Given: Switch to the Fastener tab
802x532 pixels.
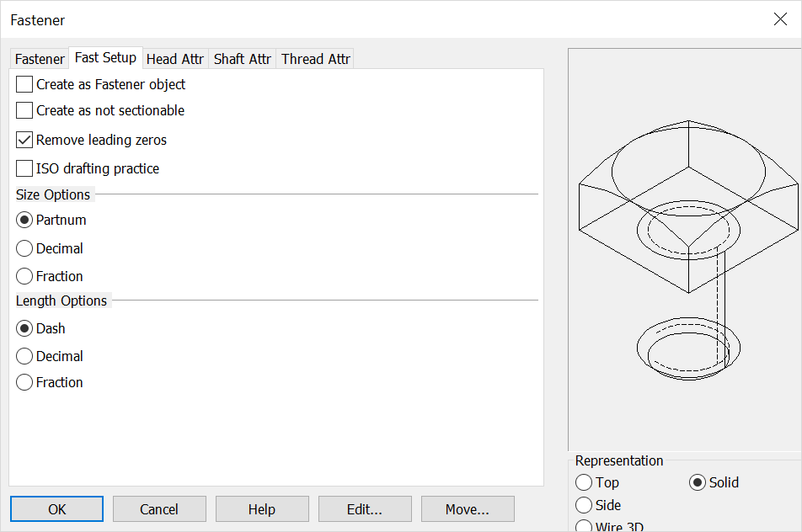Looking at the screenshot, I should [39, 58].
